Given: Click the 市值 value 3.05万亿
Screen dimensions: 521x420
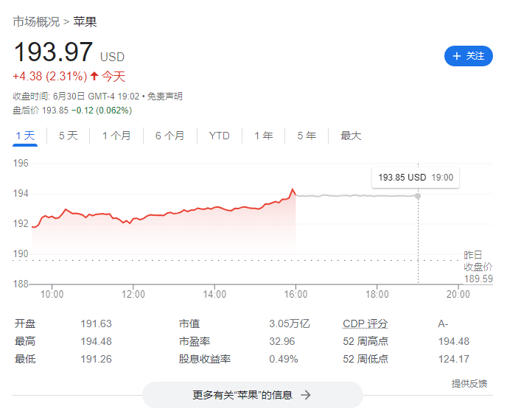Looking at the screenshot, I should (290, 323).
